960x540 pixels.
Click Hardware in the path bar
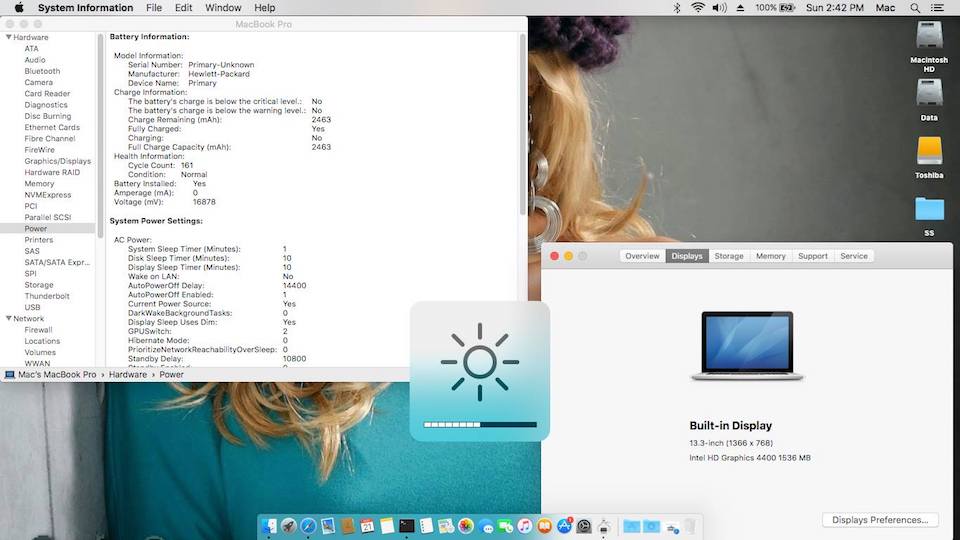(x=128, y=374)
